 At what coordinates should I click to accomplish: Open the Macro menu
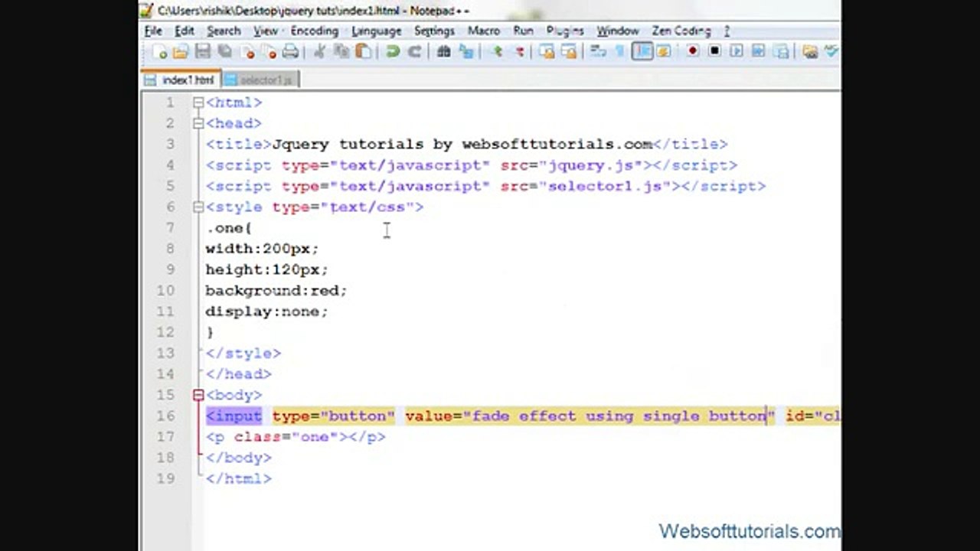click(484, 31)
